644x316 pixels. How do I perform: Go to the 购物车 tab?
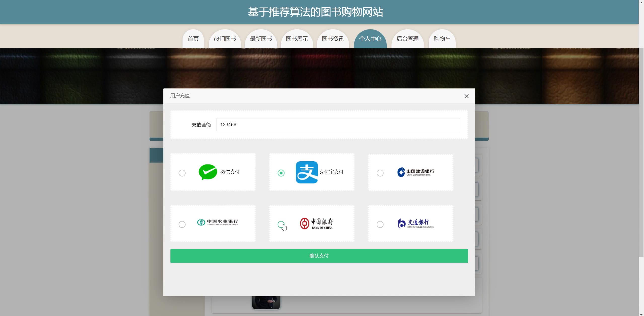tap(442, 39)
